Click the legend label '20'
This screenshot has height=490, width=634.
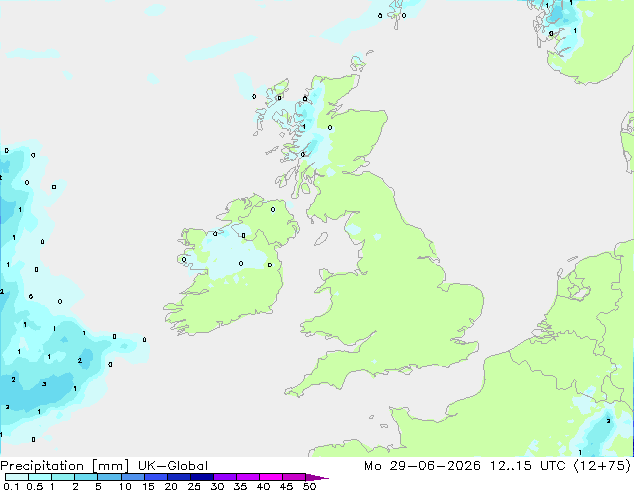click(171, 486)
